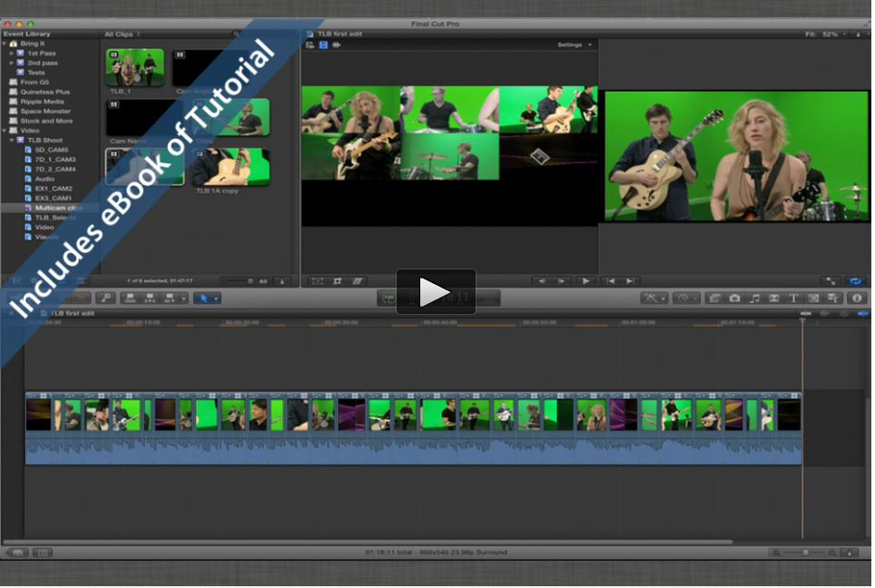Step to previous frame in viewer
Screen dimensions: 875x588
(541, 281)
